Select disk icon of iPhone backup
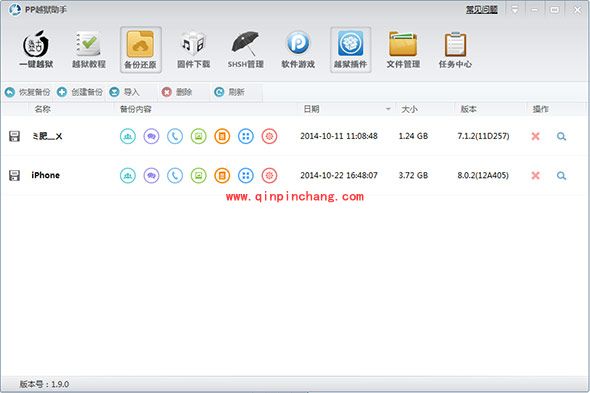 (14, 175)
